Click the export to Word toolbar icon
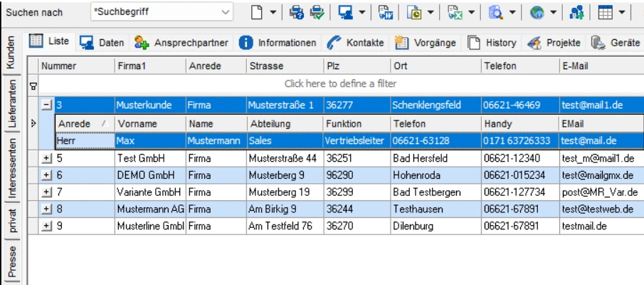Viewport: 644px width, 285px height. (386, 12)
